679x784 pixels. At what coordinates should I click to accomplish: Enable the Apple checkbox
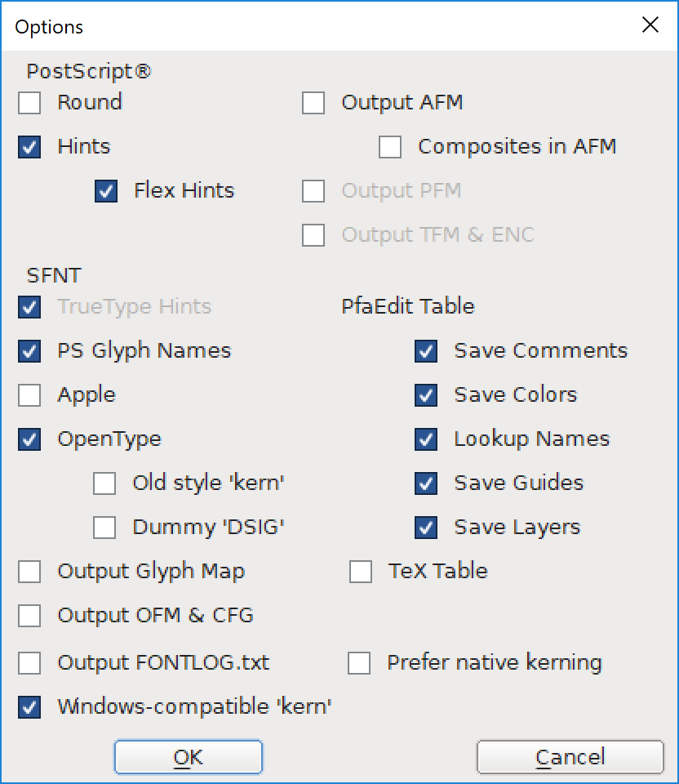[29, 395]
